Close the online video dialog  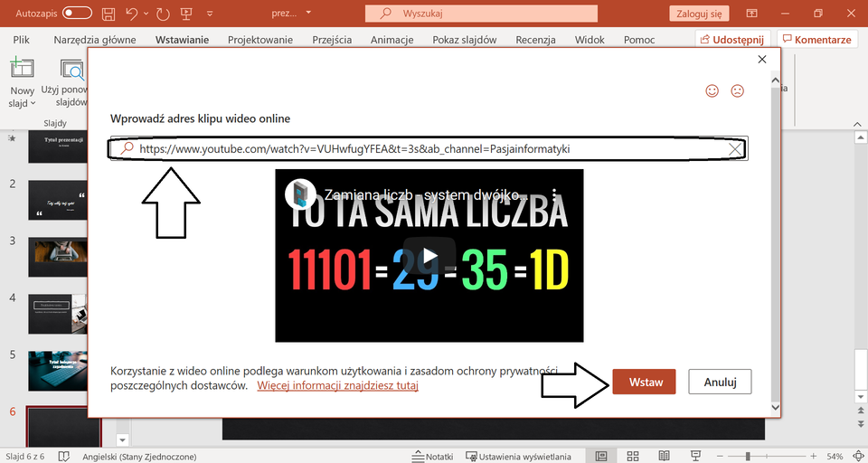click(762, 60)
